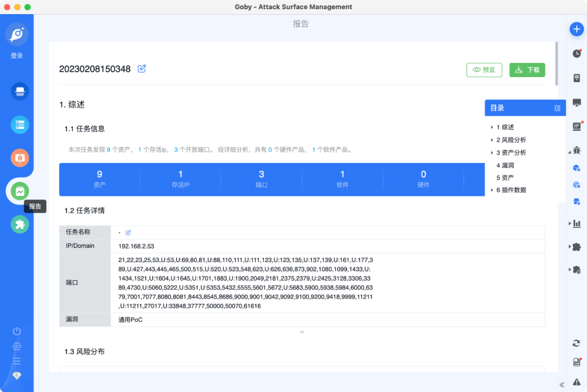Open task history clock icon

point(577,53)
